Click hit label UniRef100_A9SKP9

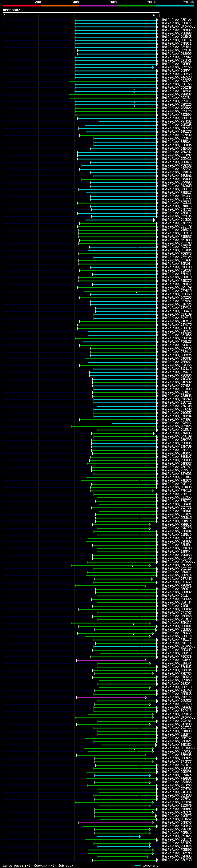pyautogui.click(x=177, y=81)
